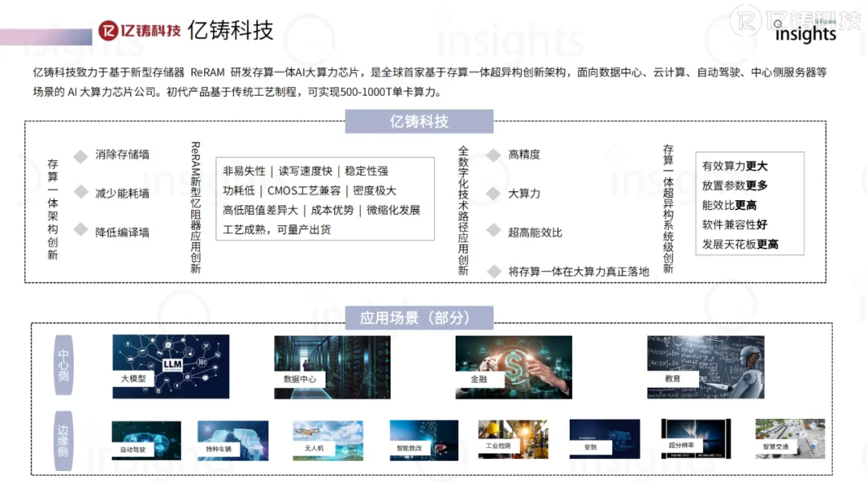This screenshot has width=868, height=488.
Task: Click the 边缘侧 vertical label pill
Action: [x=63, y=441]
